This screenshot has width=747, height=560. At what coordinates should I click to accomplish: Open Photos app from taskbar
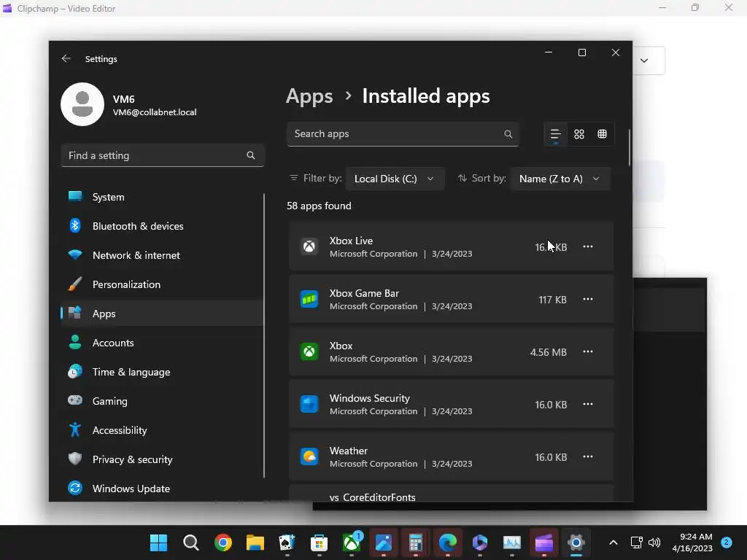click(x=384, y=542)
